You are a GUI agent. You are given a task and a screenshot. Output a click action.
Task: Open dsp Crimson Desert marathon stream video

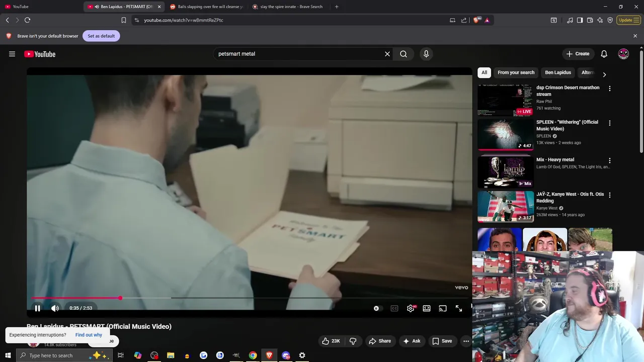pyautogui.click(x=505, y=100)
